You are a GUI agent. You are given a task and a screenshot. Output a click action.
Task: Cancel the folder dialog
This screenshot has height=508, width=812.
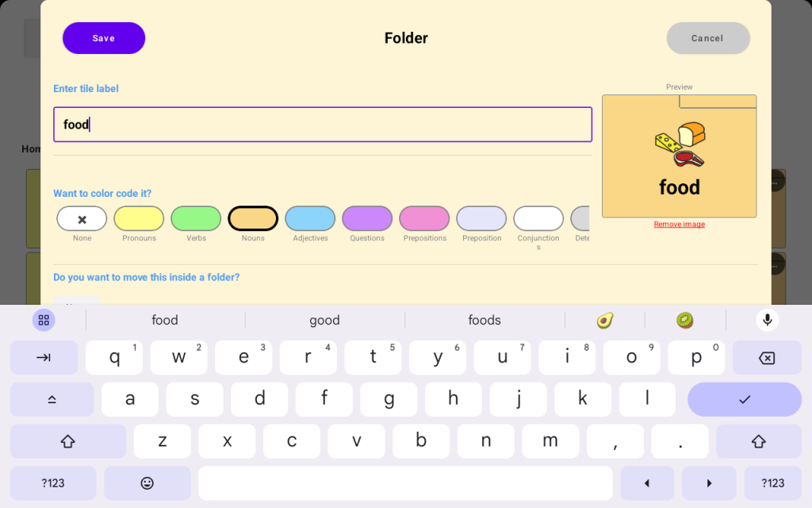click(x=707, y=38)
